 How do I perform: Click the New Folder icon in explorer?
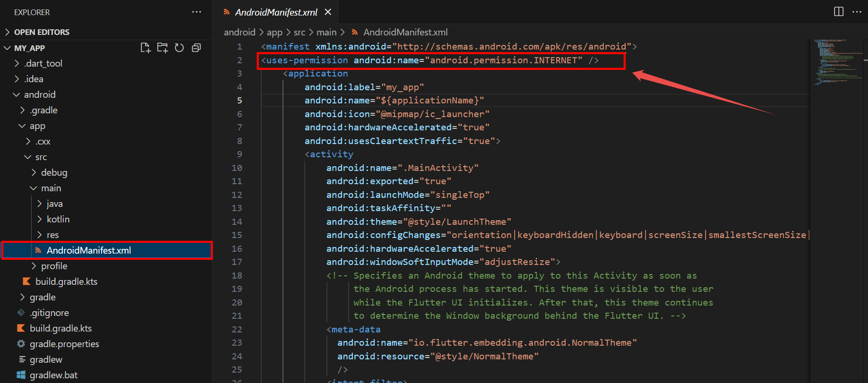163,48
